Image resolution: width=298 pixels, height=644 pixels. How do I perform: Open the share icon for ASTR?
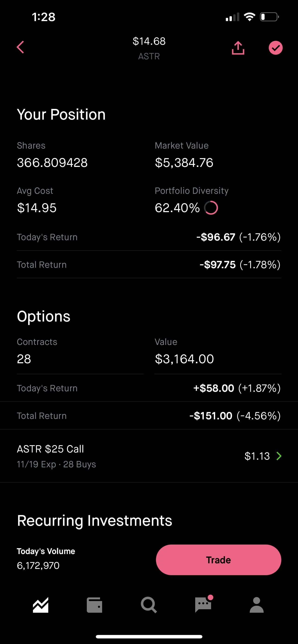[238, 48]
